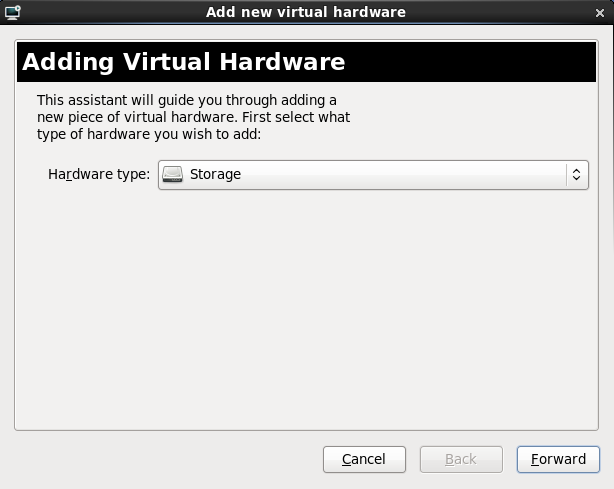Click the 'new piece of virtual hardware' text line
Viewport: 614px width, 489px height.
(193, 117)
